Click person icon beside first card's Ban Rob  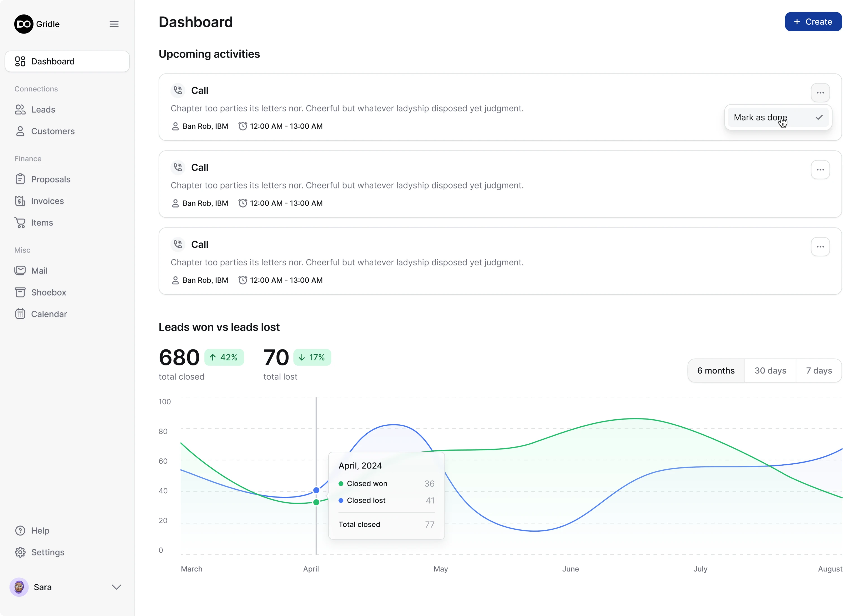click(x=175, y=126)
